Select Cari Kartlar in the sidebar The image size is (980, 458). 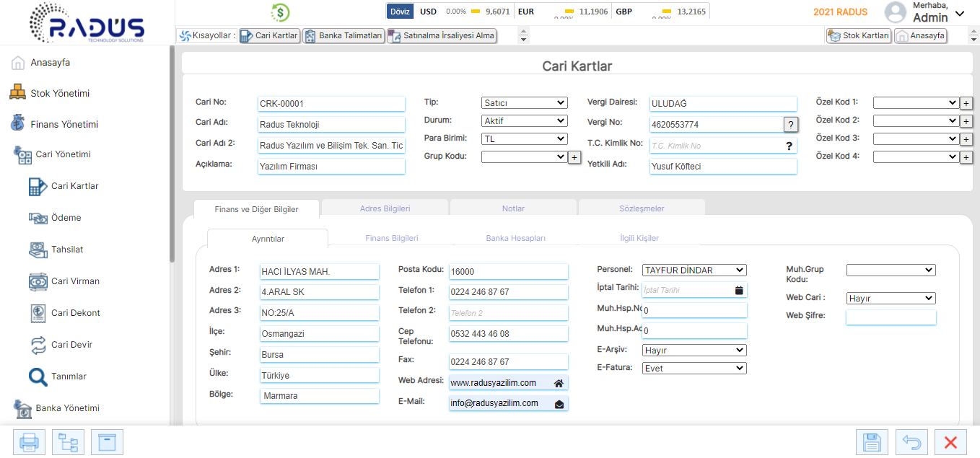coord(64,186)
